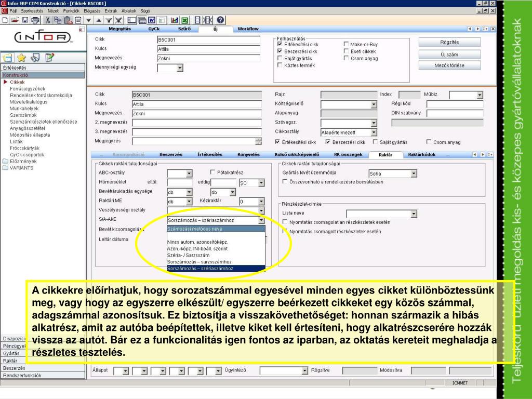Click the yellow star favorites icon
Viewport: 532px width, 399px height.
pos(21,58)
